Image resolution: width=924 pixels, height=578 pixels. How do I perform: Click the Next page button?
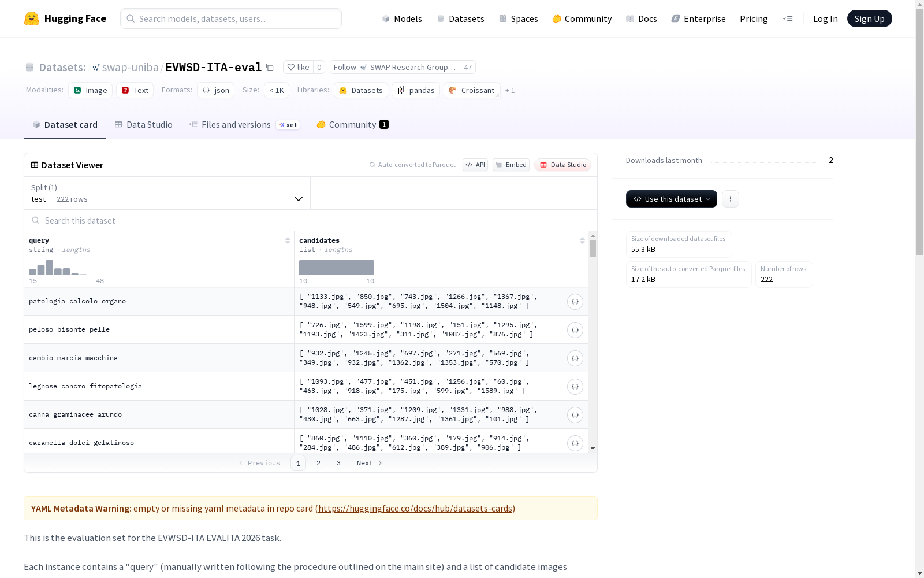pos(370,463)
